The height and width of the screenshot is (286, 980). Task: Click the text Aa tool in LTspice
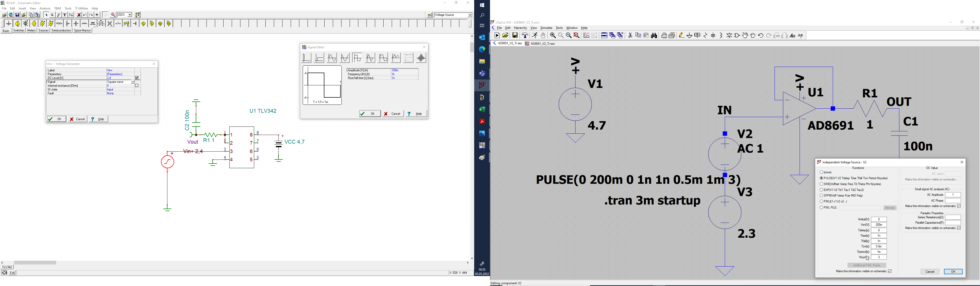tap(792, 36)
